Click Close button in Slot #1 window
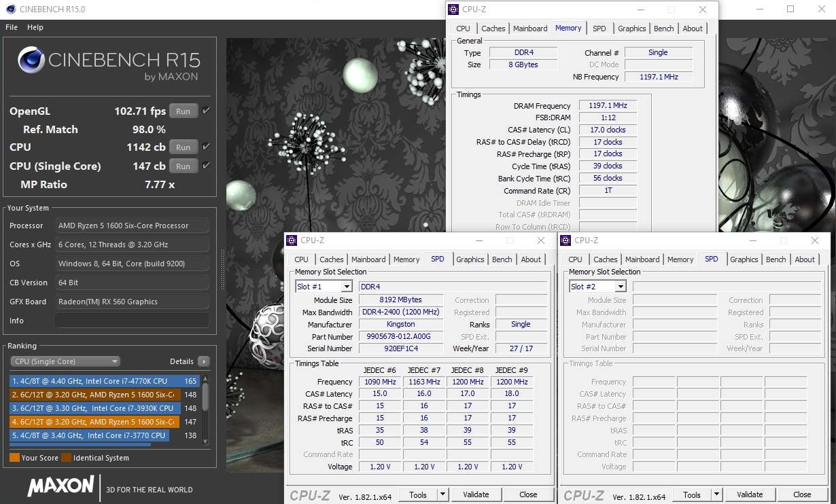 point(528,494)
